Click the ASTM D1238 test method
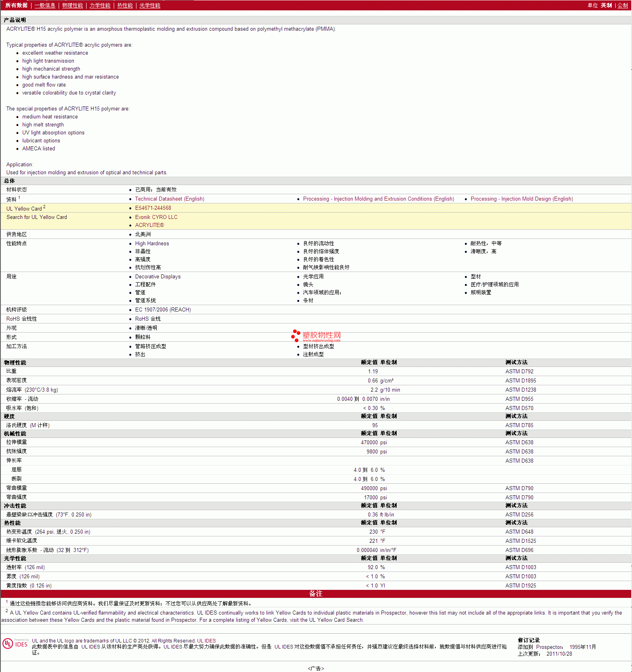This screenshot has width=632, height=672. tap(521, 390)
